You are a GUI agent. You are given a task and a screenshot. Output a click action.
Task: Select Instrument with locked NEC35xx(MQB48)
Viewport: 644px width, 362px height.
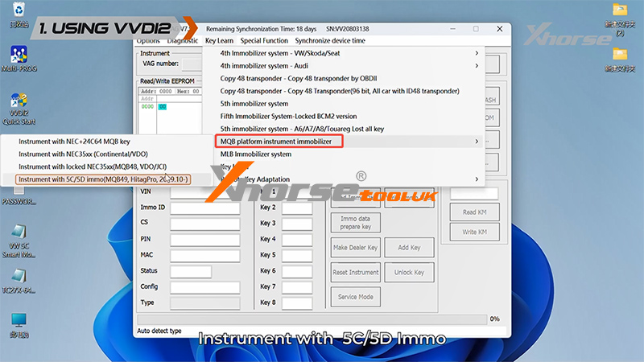[93, 167]
